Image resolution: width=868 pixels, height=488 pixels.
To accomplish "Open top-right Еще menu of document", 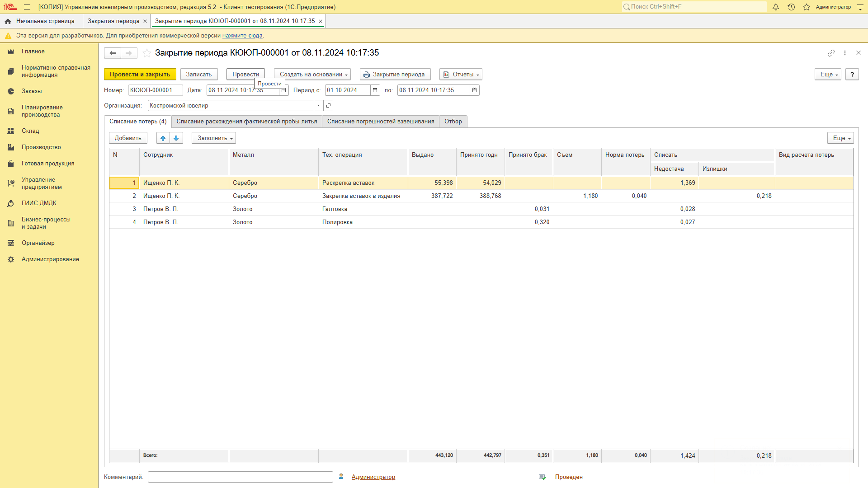I will (828, 75).
